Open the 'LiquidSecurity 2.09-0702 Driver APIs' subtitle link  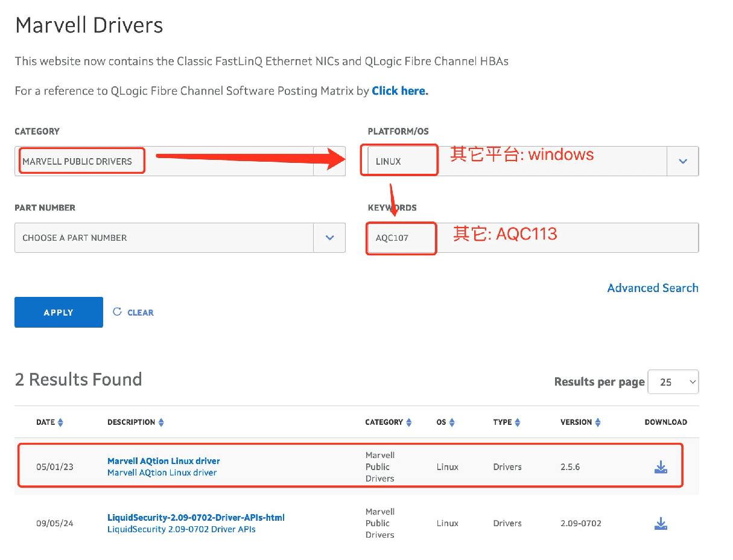(182, 529)
